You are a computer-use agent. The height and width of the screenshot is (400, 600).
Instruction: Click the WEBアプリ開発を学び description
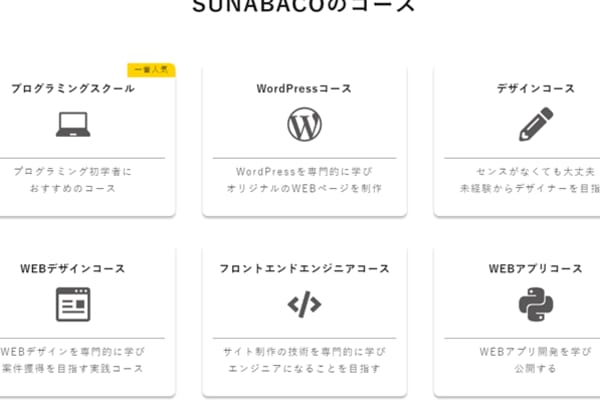(535, 351)
